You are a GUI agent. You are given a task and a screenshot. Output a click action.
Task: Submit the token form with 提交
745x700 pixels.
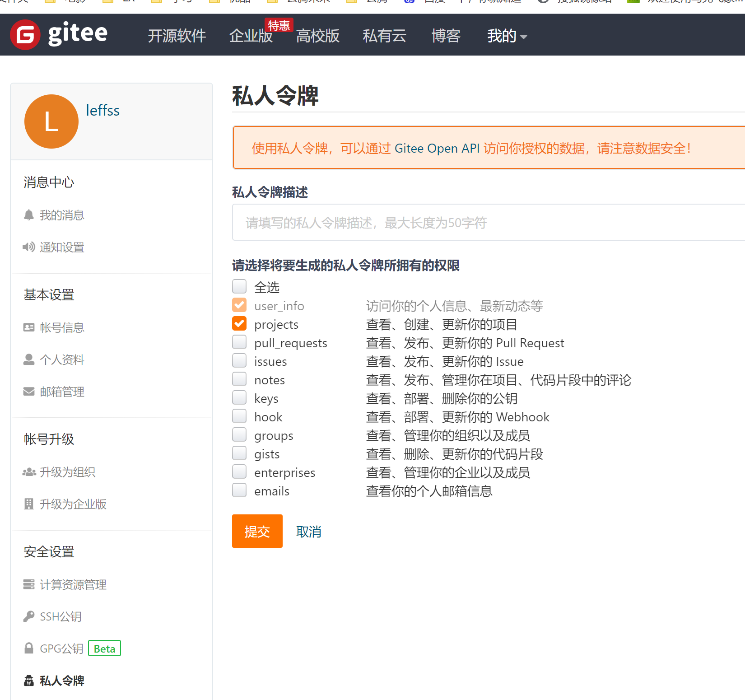257,531
